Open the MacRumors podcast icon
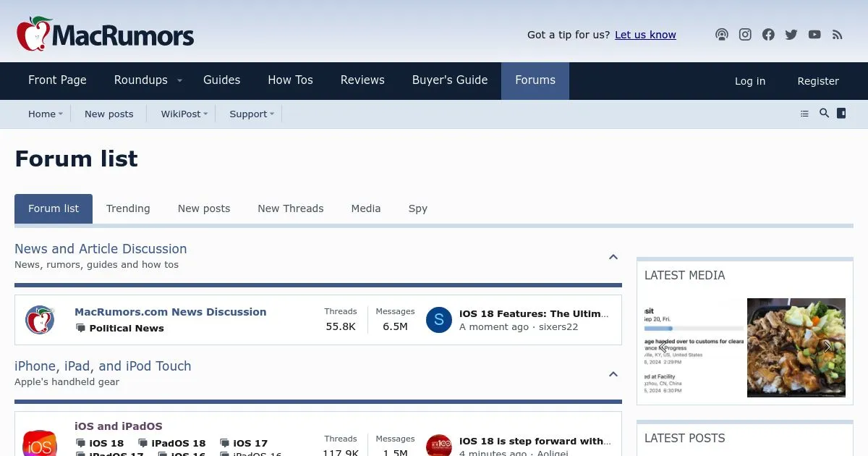Image resolution: width=868 pixels, height=456 pixels. coord(722,35)
